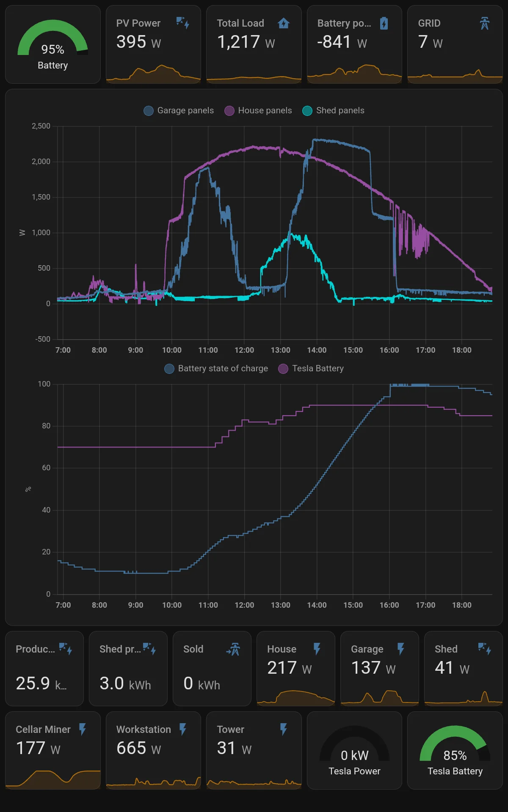
Task: Click the PV Power sparkline graph
Action: coord(153,73)
